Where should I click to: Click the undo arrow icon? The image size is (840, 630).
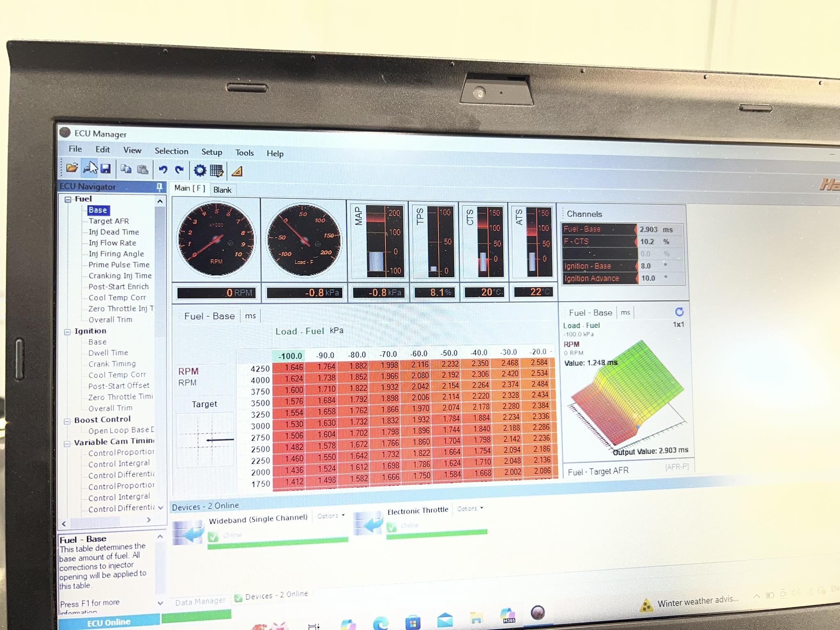163,169
